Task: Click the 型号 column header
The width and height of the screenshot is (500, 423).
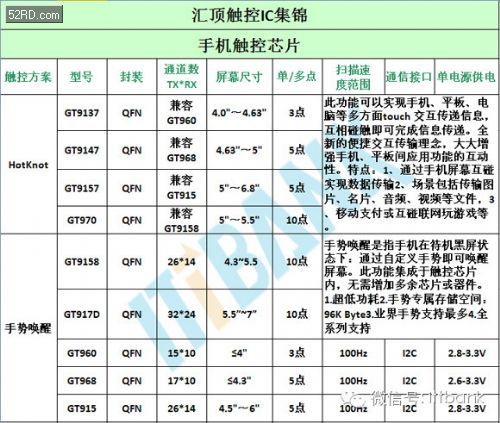Action: tap(82, 77)
